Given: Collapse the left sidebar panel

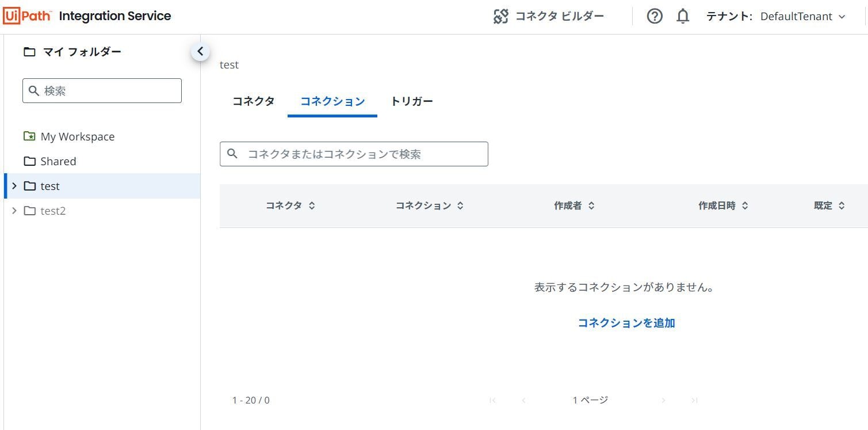Looking at the screenshot, I should [200, 51].
